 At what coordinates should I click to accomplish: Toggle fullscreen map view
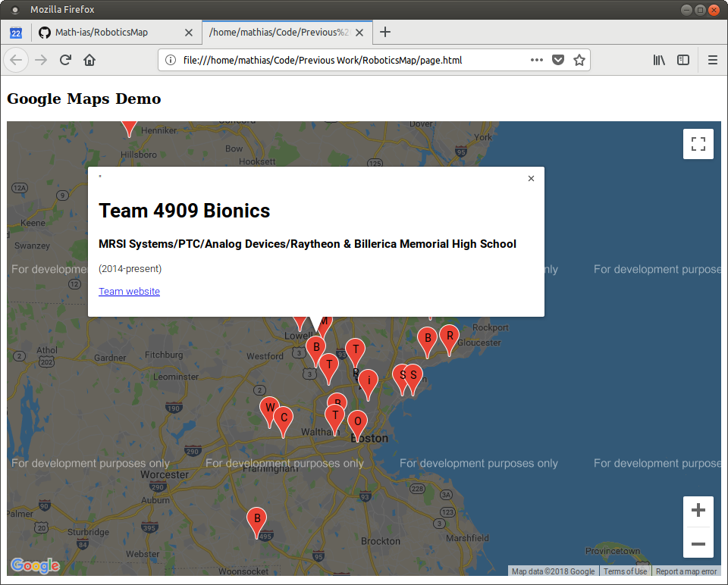point(698,144)
